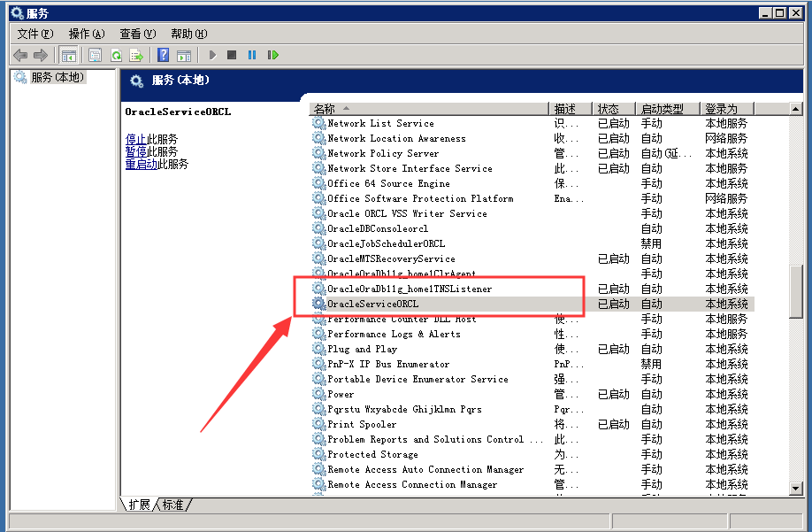Go back with the toolbar back arrow
The image size is (812, 532).
click(x=20, y=55)
